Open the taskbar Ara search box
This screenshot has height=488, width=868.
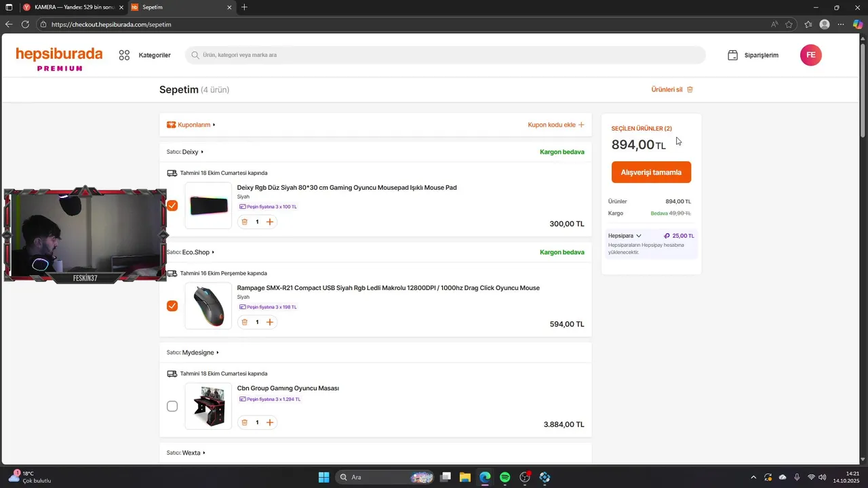tap(385, 477)
